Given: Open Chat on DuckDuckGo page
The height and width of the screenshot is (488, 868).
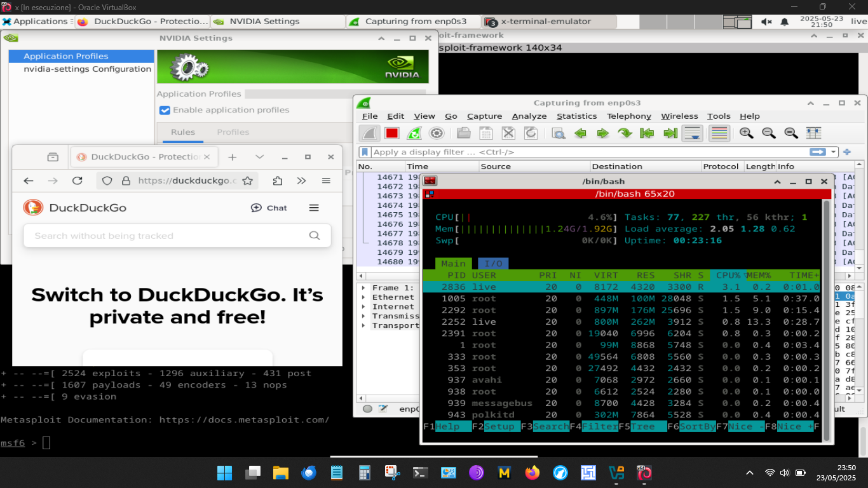Looking at the screenshot, I should pos(269,208).
